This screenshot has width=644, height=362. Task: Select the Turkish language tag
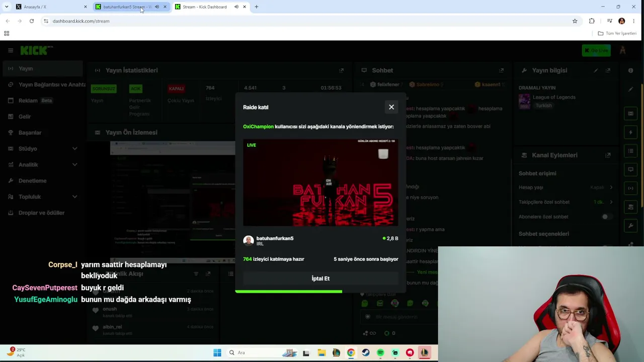(543, 106)
